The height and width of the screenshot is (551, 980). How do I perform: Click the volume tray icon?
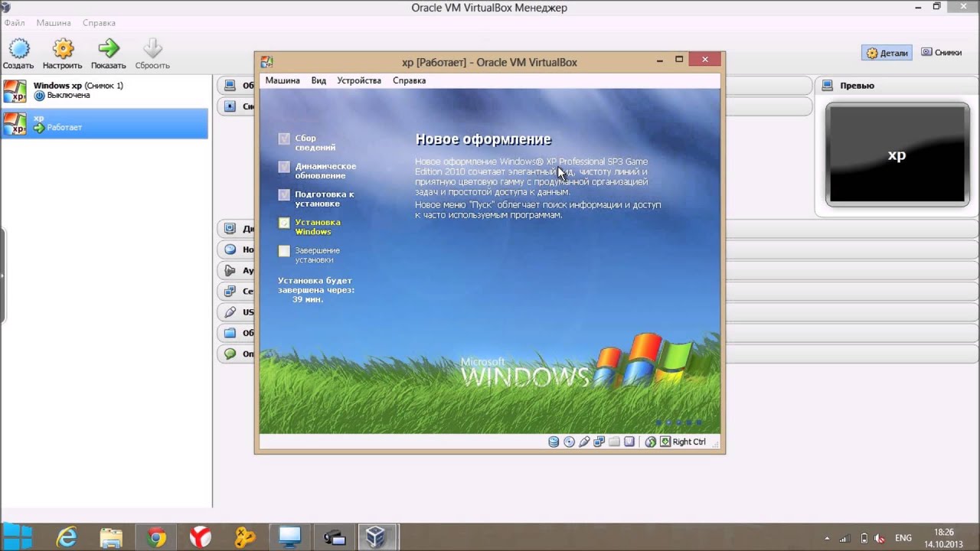[x=881, y=538]
